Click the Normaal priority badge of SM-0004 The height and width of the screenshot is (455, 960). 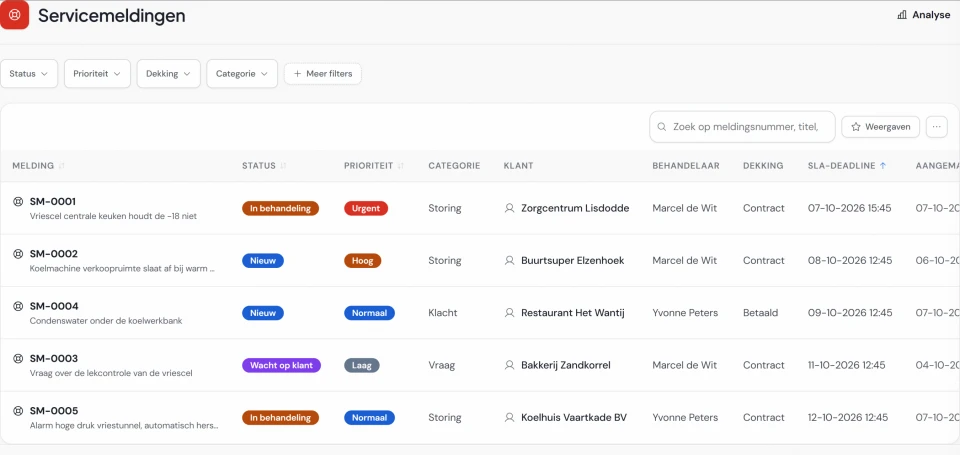(369, 313)
